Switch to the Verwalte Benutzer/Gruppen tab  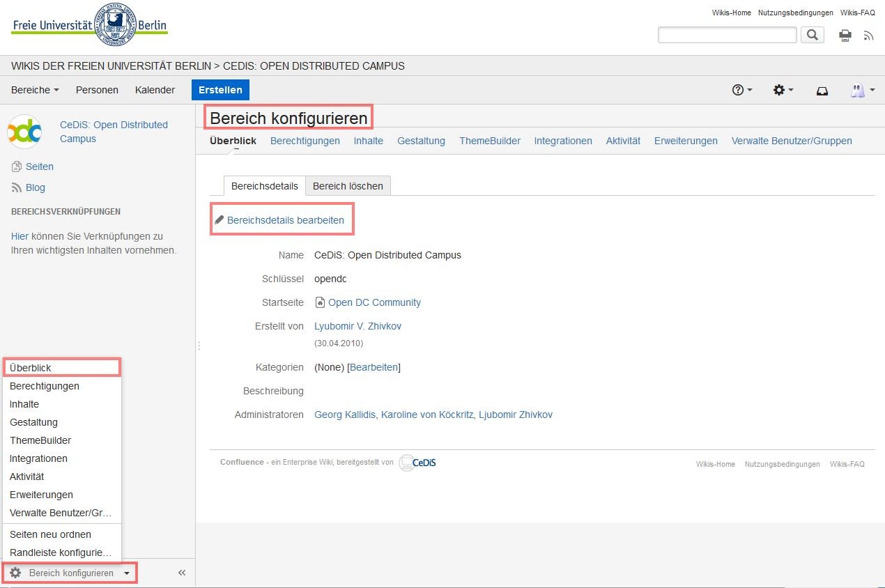tap(792, 141)
